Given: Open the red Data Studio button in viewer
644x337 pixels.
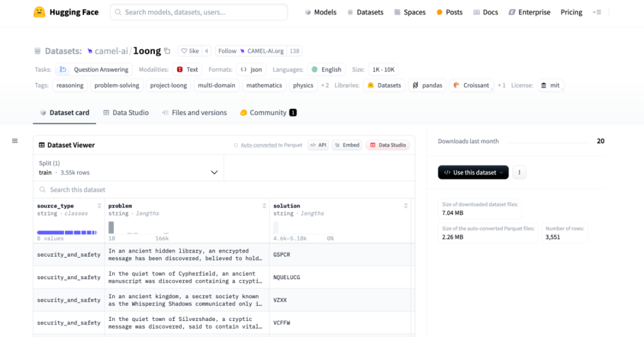Looking at the screenshot, I should pos(388,145).
